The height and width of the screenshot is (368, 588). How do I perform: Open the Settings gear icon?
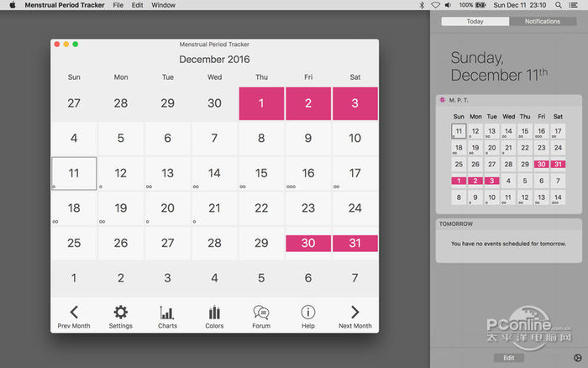[120, 312]
